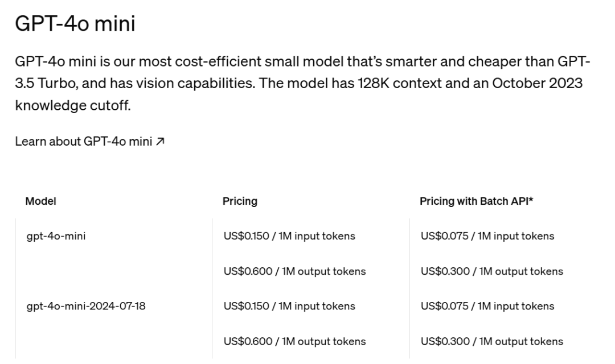Click gpt-4o-mini-2024-07-18 Batch US$0.075 input price
Viewport: 615px width, 364px height.
[487, 306]
